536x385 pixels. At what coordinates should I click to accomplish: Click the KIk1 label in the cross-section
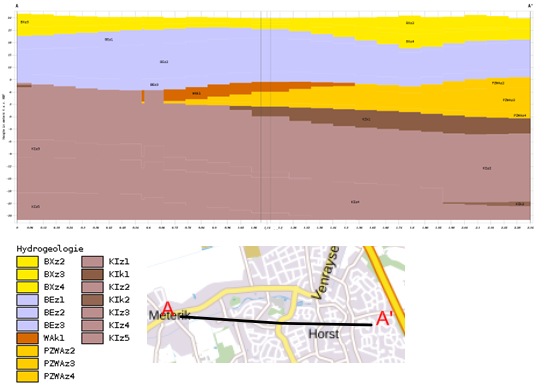click(366, 119)
